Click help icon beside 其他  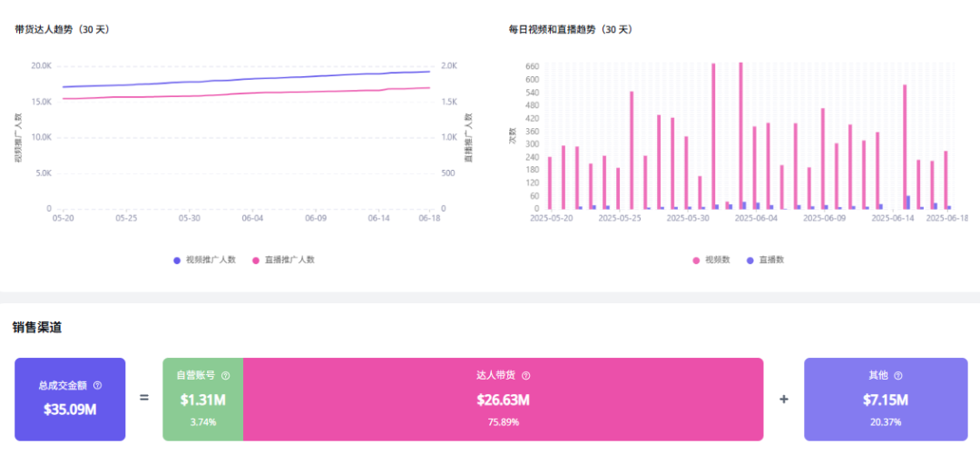point(898,375)
